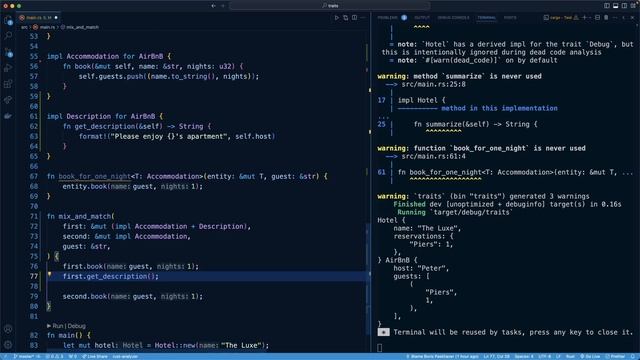Create a new terminal with plus icon

pyautogui.click(x=584, y=18)
